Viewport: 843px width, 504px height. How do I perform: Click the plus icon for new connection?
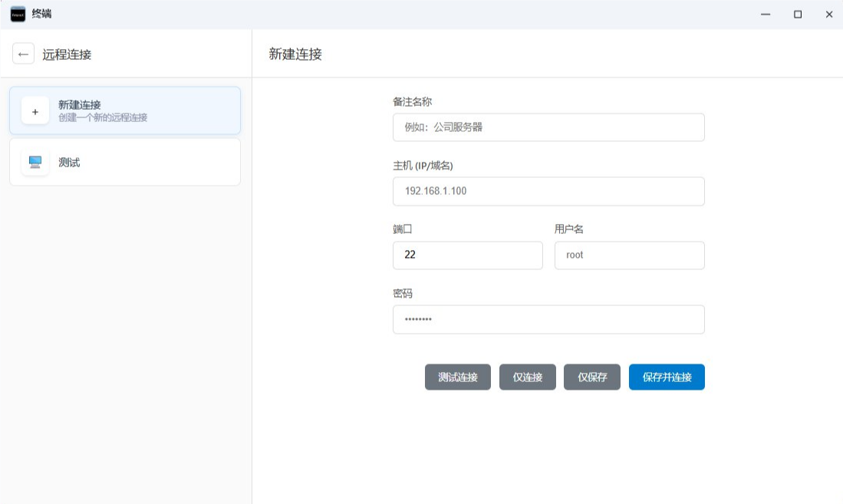point(35,111)
